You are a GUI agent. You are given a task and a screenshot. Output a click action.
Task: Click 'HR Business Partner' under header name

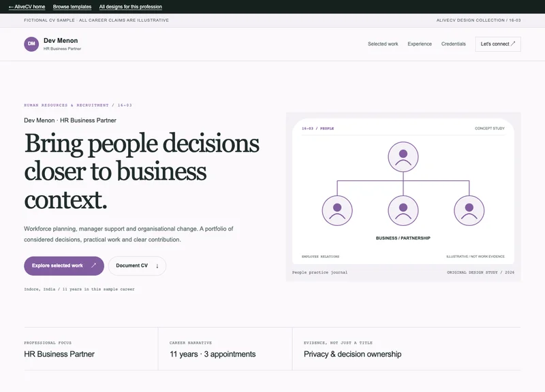coord(62,49)
